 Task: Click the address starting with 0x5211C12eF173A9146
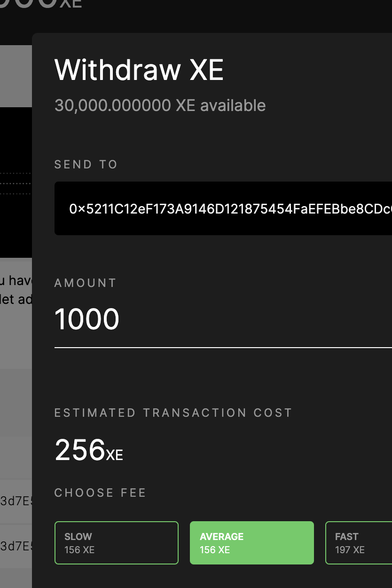tap(212, 208)
